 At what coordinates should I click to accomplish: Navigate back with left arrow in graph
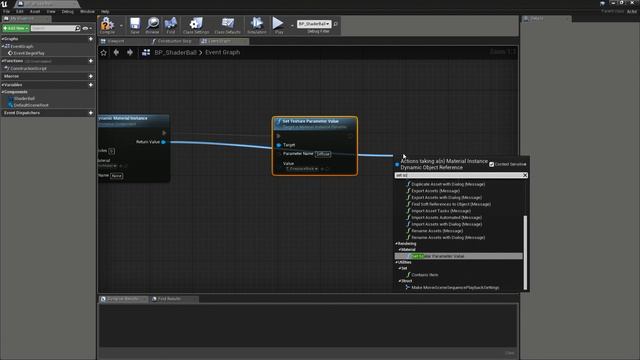116,52
